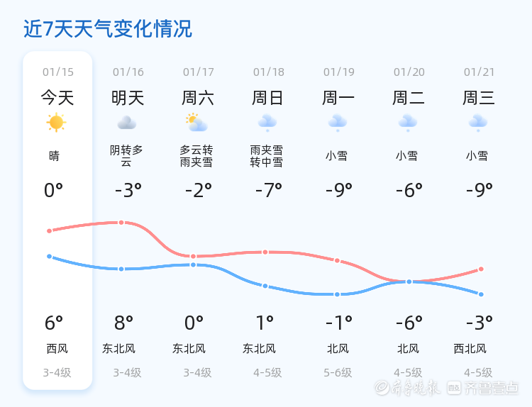Click the sunny weather icon for today
This screenshot has height=407, width=532.
click(56, 123)
